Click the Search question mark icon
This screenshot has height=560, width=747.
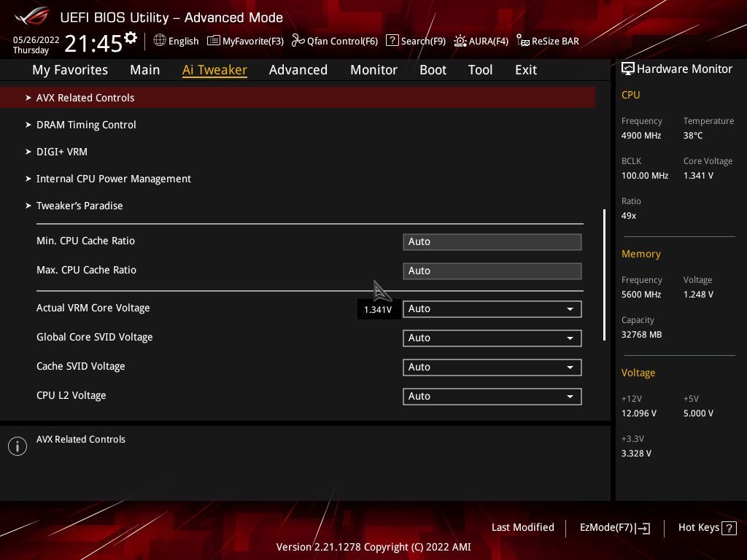392,41
